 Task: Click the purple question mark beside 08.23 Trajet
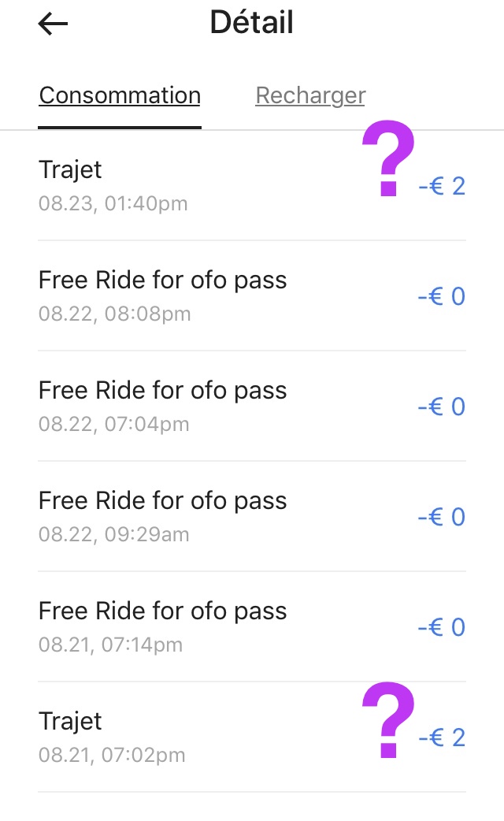coord(387,158)
